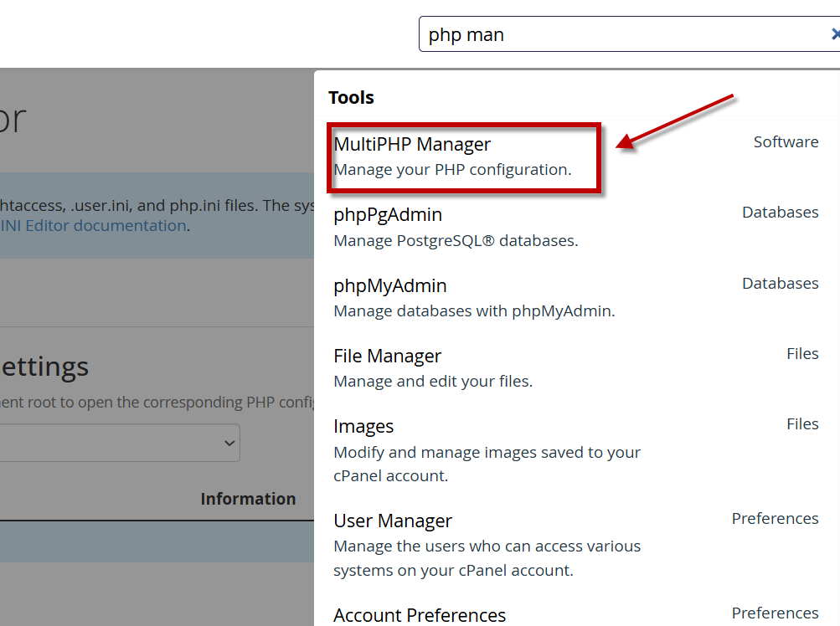This screenshot has height=626, width=840.
Task: Click the Databases label beside phpMyAdmin
Action: (780, 284)
